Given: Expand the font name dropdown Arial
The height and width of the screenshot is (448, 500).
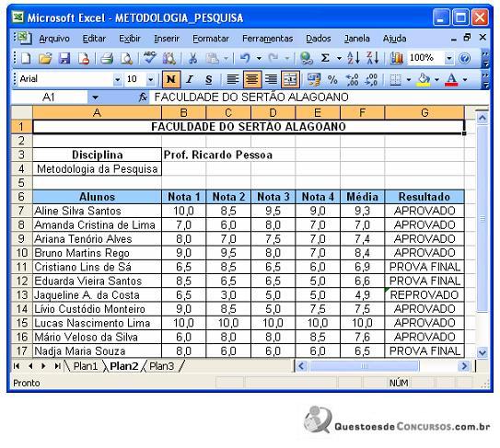Looking at the screenshot, I should pyautogui.click(x=118, y=79).
